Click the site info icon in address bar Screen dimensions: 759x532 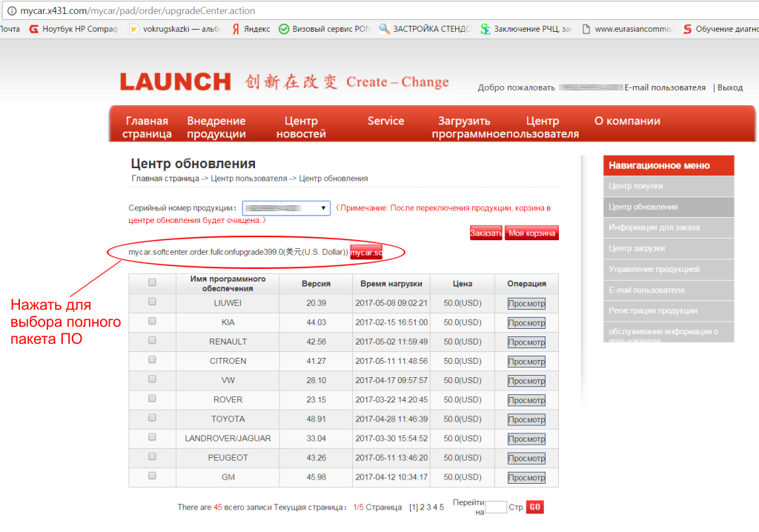9,10
